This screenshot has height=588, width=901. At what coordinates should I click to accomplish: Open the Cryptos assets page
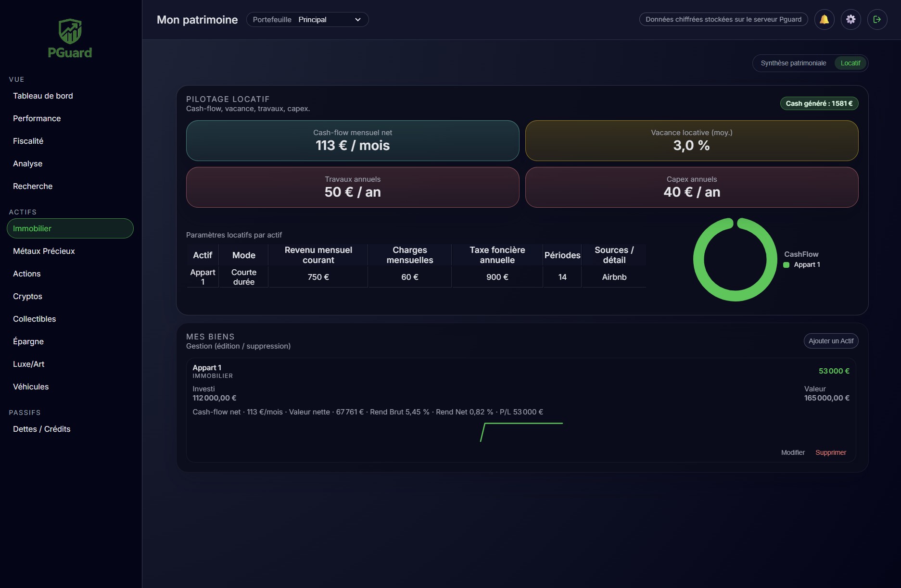(x=27, y=297)
